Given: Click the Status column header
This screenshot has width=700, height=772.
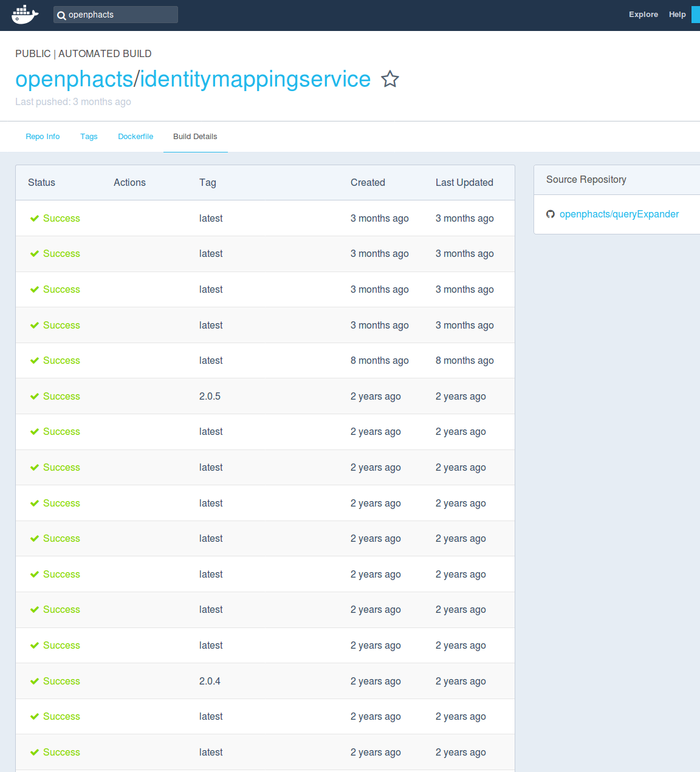Looking at the screenshot, I should coord(41,182).
